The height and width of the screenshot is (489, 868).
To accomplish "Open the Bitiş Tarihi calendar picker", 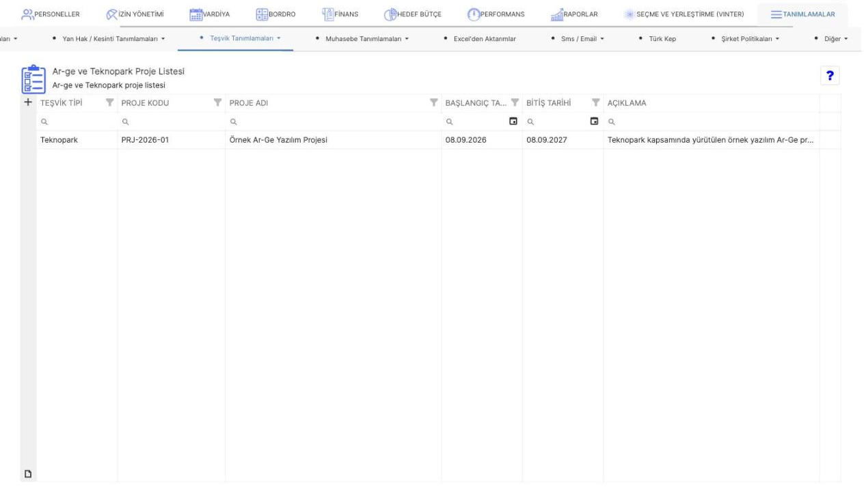I will click(x=594, y=122).
